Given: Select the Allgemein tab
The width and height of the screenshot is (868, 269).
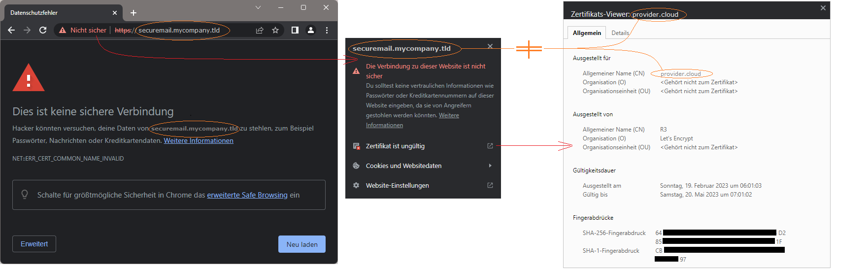Looking at the screenshot, I should click(x=587, y=33).
